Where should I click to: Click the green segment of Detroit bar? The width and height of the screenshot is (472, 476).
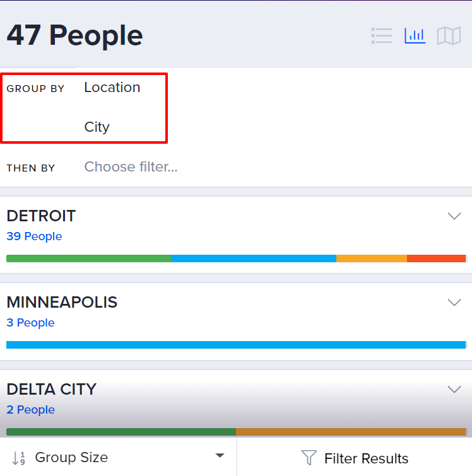88,258
